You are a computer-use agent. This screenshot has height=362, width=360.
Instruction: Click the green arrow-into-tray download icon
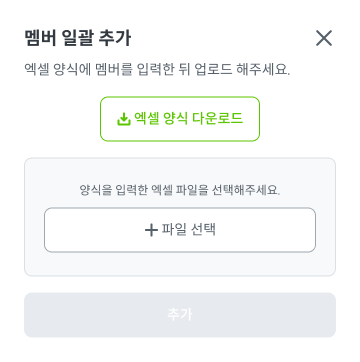point(124,119)
